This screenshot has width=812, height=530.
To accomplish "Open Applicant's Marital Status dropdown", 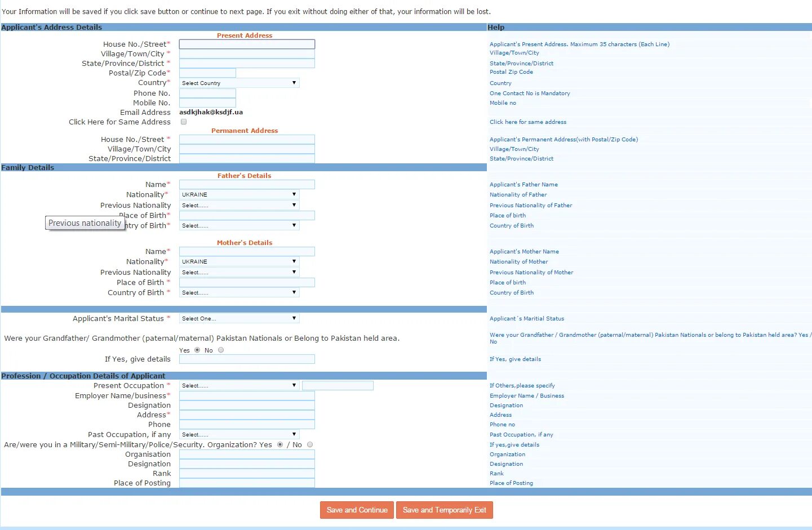I will pos(239,318).
